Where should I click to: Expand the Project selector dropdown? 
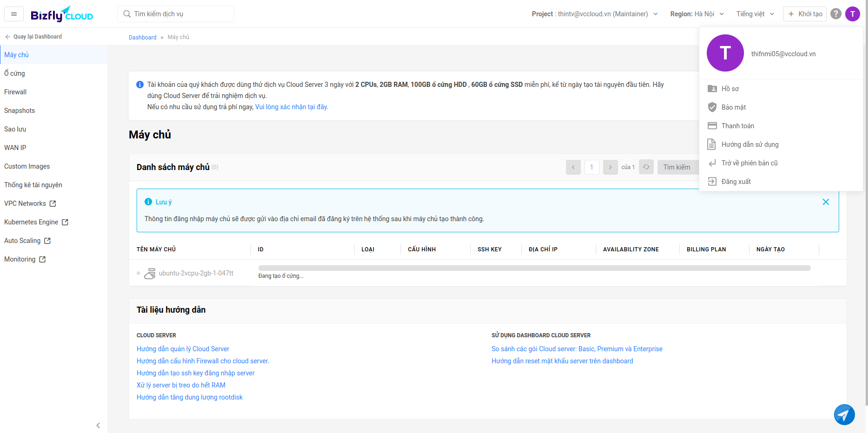coord(595,14)
